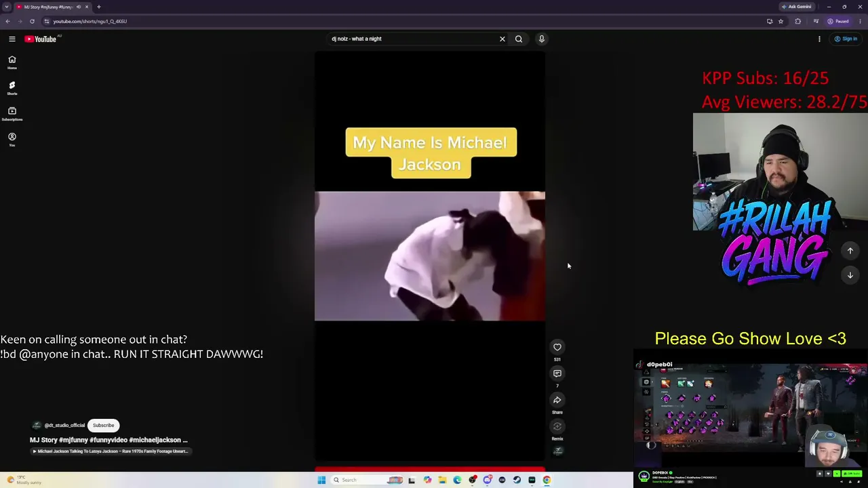
Task: Open the Short's comments
Action: [557, 373]
